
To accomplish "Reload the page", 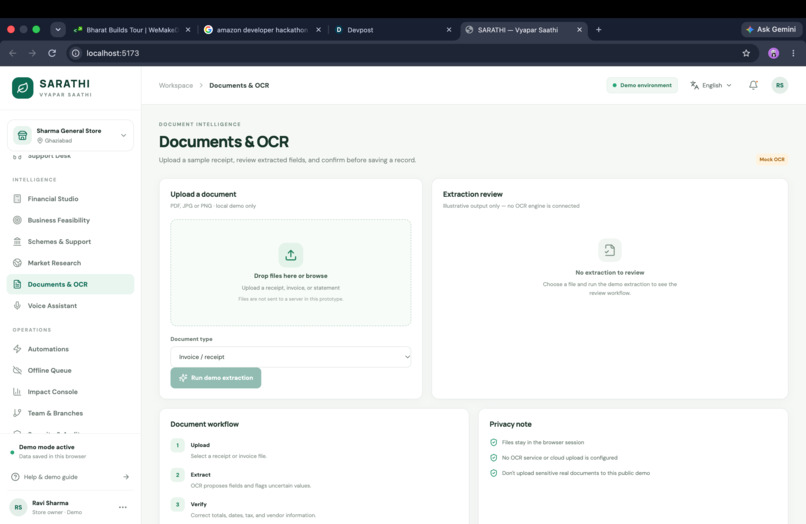I will click(52, 53).
